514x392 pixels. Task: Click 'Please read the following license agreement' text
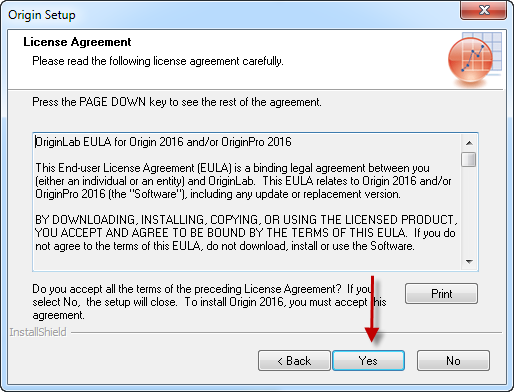pos(158,61)
